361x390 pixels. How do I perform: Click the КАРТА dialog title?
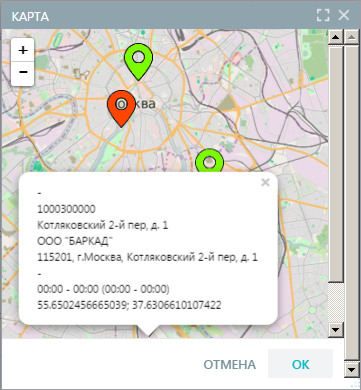point(30,17)
